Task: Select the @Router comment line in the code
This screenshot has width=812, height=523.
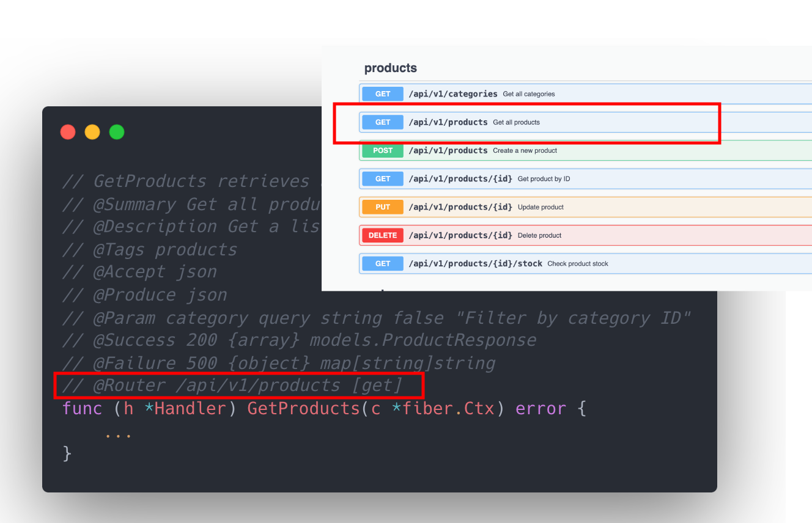Action: click(x=238, y=385)
